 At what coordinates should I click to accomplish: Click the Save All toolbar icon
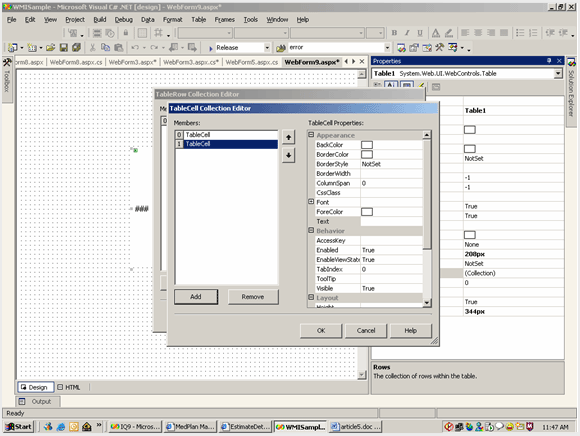(x=77, y=47)
